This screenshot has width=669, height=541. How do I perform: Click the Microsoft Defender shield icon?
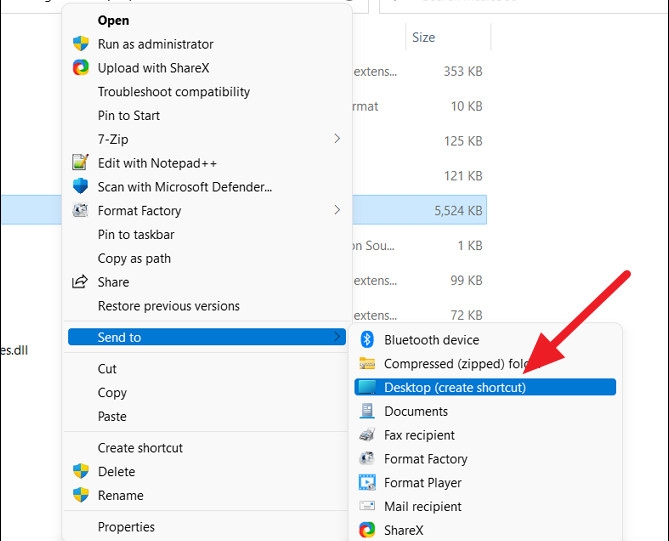click(x=81, y=187)
